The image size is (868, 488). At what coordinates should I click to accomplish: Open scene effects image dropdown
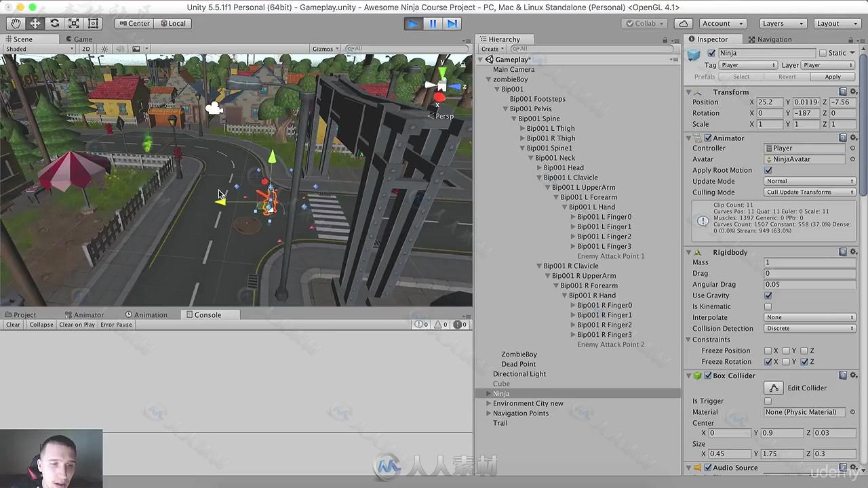140,49
